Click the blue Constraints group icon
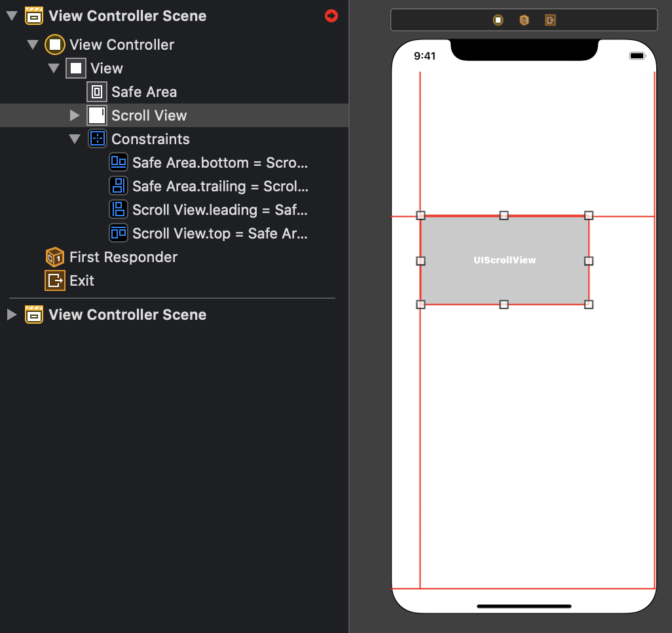The width and height of the screenshot is (672, 633). [98, 138]
